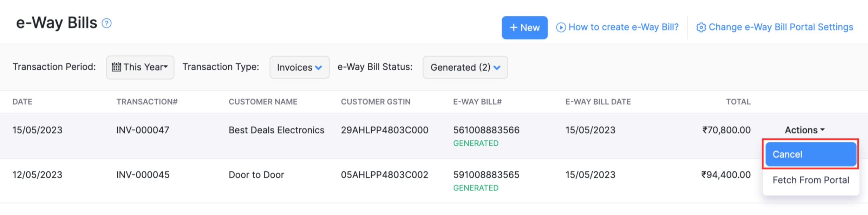Click the plus icon on the New button
Viewport: 868px width, 215px height.
point(513,27)
